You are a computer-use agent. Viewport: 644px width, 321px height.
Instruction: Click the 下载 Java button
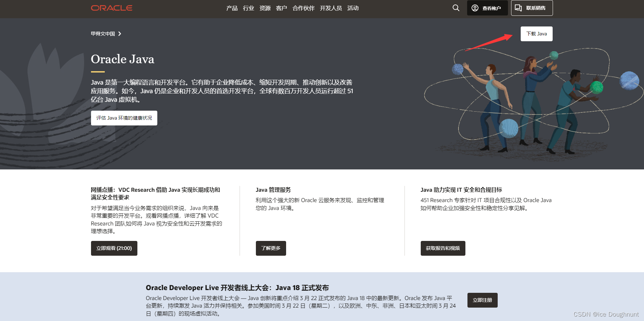point(536,34)
